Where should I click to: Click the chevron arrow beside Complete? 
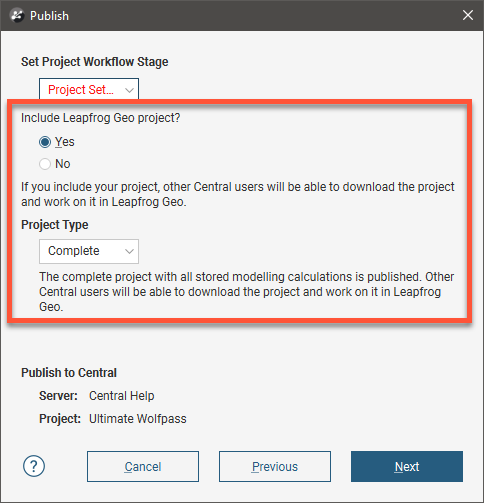(129, 251)
